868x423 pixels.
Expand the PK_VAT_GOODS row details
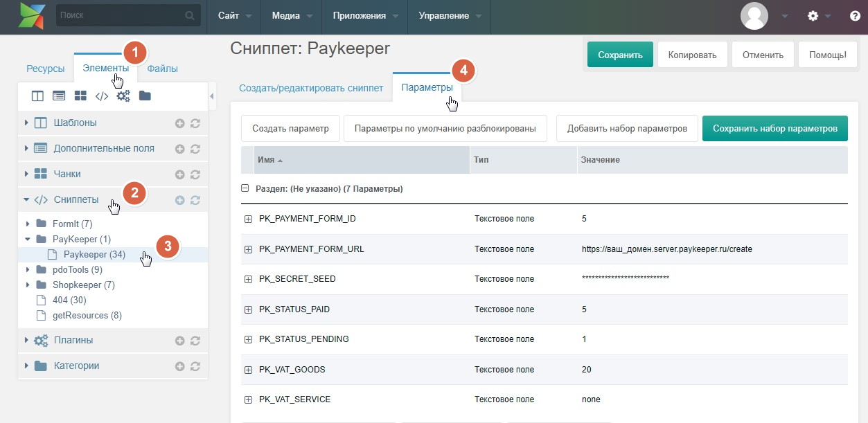(x=248, y=370)
